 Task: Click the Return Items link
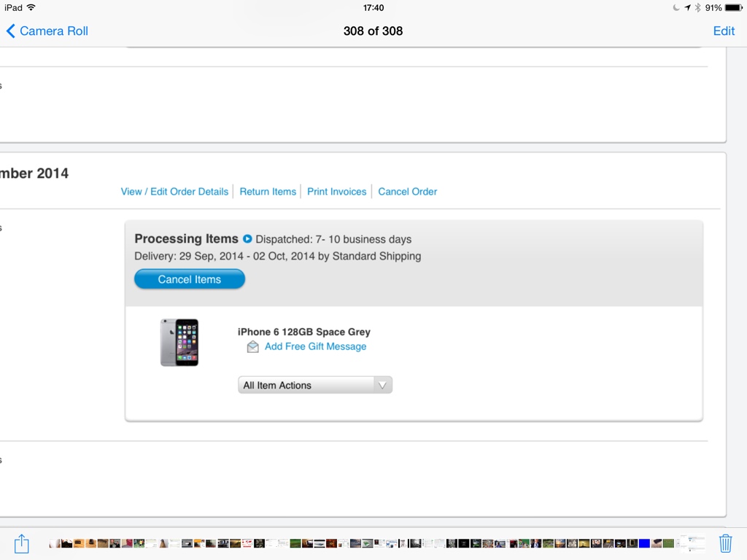(x=268, y=192)
